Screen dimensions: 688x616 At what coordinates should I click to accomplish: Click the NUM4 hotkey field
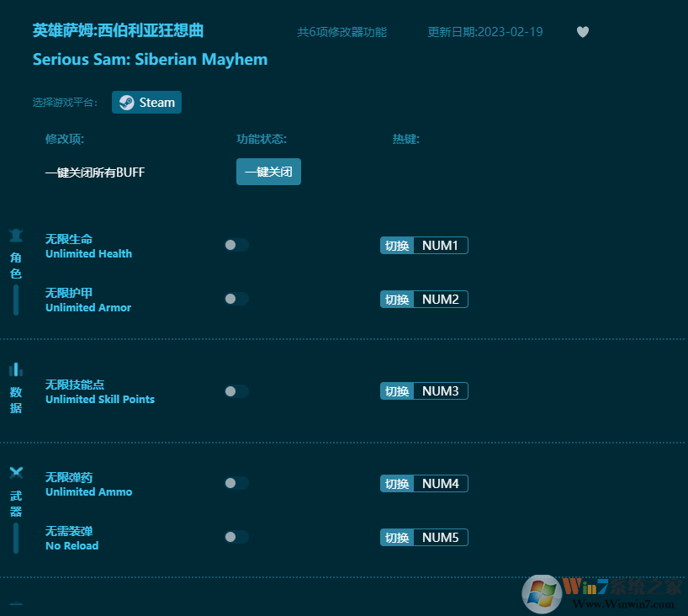(440, 484)
